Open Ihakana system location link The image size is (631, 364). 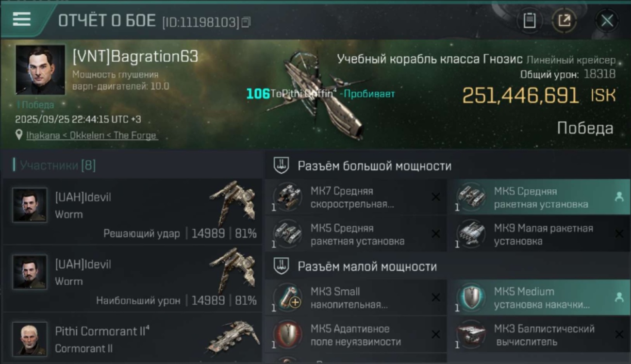pyautogui.click(x=92, y=135)
